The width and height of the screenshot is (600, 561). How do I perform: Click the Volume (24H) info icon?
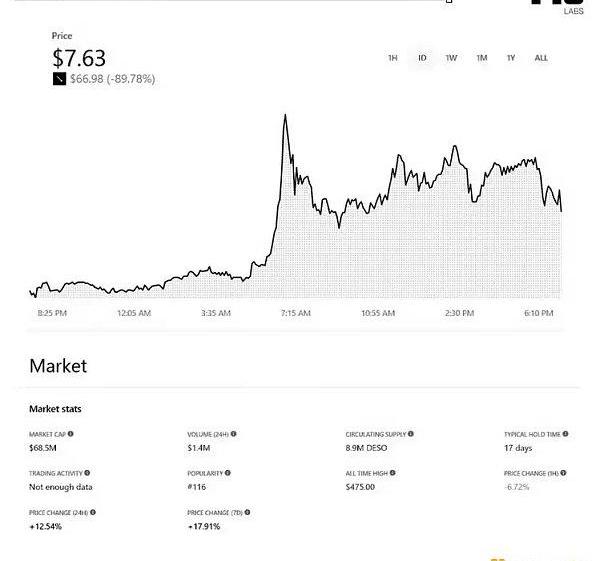tap(233, 434)
